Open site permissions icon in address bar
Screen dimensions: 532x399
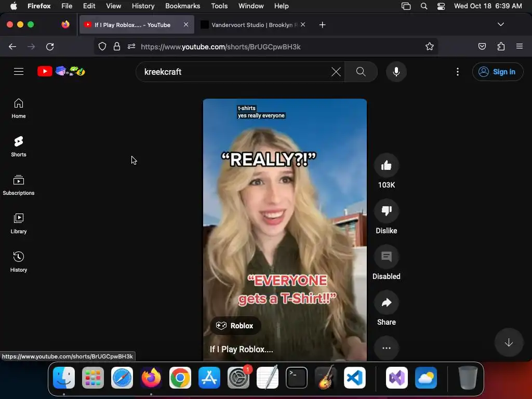click(x=131, y=46)
